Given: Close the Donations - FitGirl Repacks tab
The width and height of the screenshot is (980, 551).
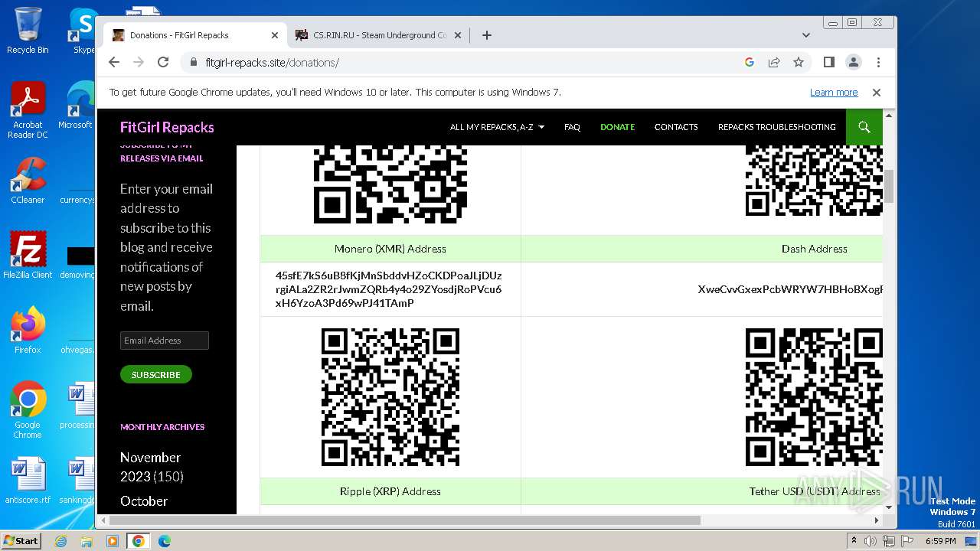Looking at the screenshot, I should pyautogui.click(x=275, y=35).
